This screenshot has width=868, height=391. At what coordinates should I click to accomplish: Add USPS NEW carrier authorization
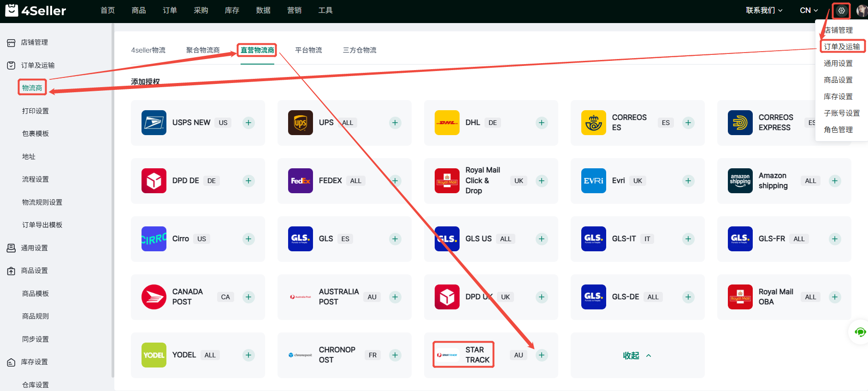(248, 123)
